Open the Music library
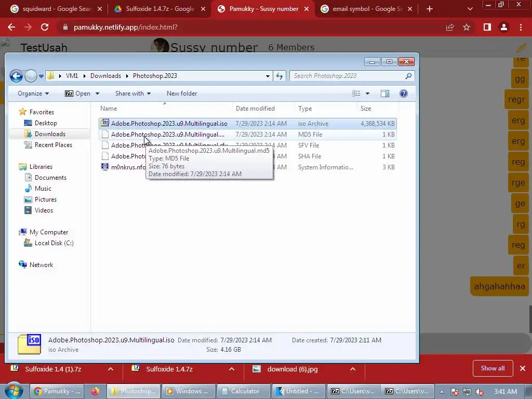The height and width of the screenshot is (399, 532). 43,188
